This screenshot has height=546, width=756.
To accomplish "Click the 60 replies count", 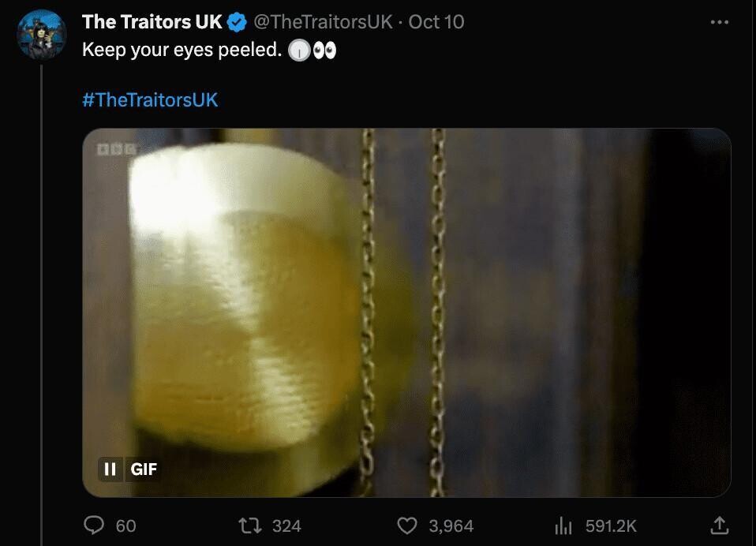I will 125,525.
